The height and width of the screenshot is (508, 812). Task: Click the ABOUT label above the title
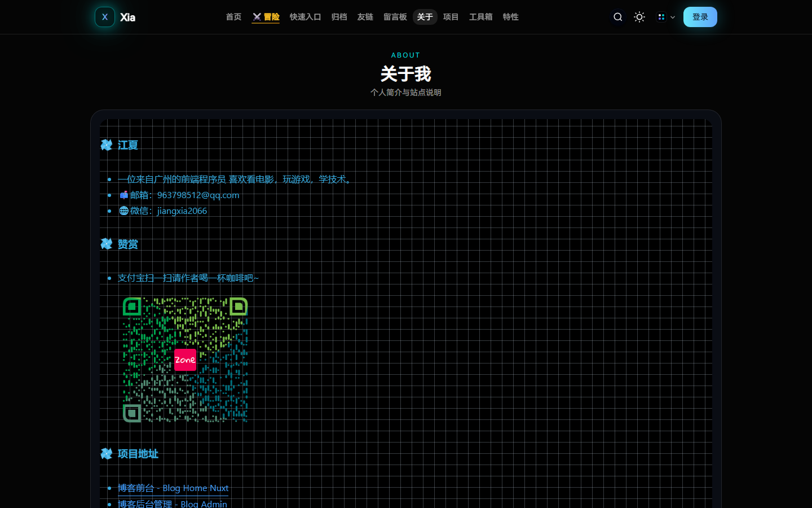click(x=406, y=55)
